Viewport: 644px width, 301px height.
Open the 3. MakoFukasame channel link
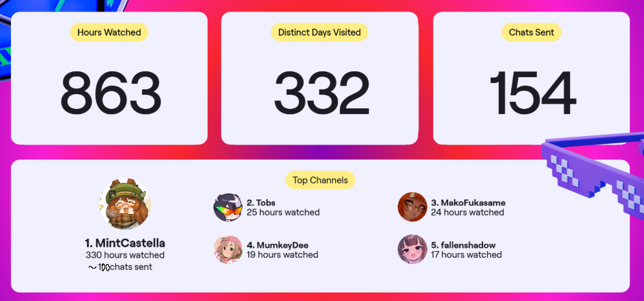point(468,203)
